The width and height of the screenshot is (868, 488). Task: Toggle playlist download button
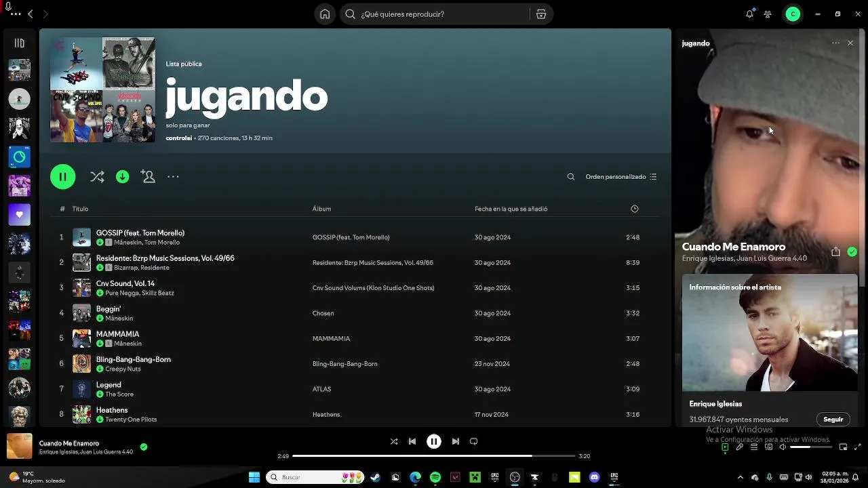[123, 177]
